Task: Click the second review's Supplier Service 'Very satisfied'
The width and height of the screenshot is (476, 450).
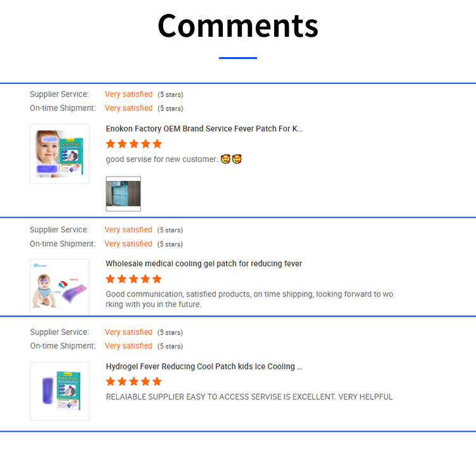Action: click(129, 230)
